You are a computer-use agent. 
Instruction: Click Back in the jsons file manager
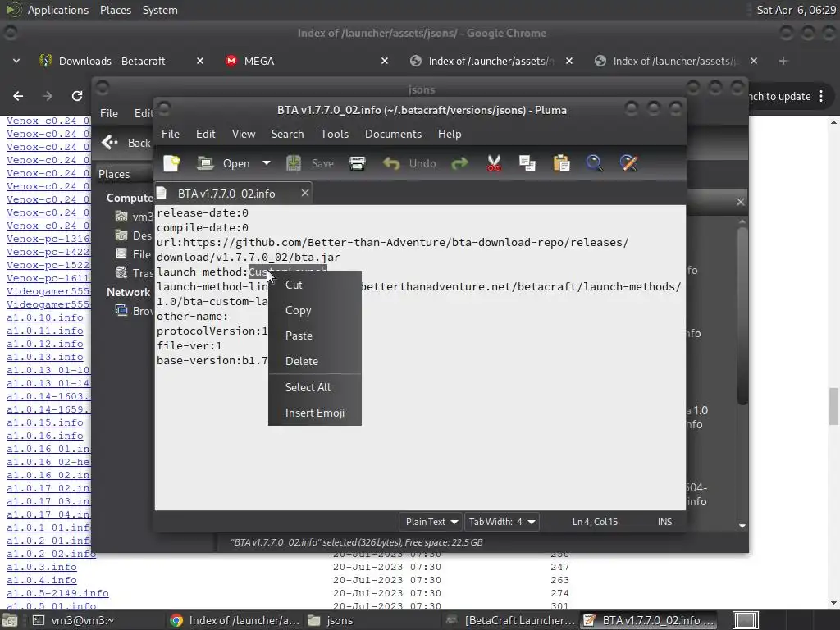(x=126, y=143)
